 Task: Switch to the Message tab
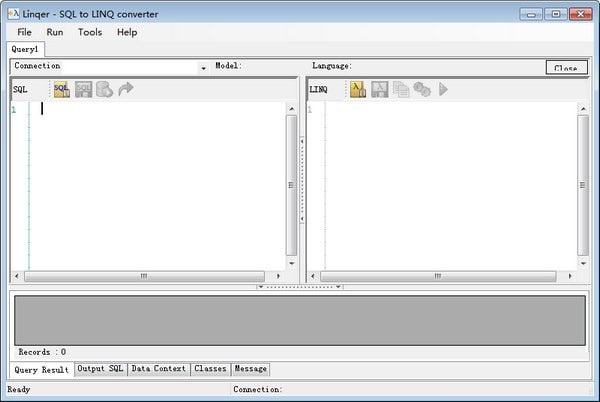[x=251, y=369]
